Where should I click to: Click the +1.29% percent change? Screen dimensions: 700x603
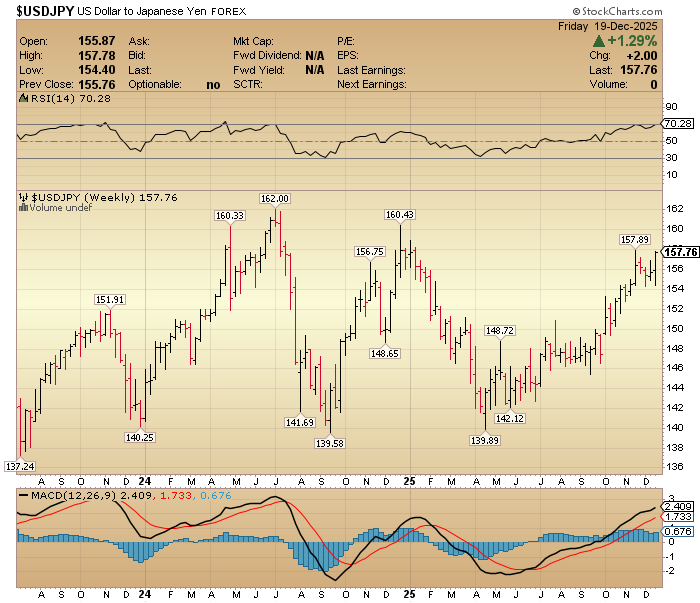click(x=632, y=41)
